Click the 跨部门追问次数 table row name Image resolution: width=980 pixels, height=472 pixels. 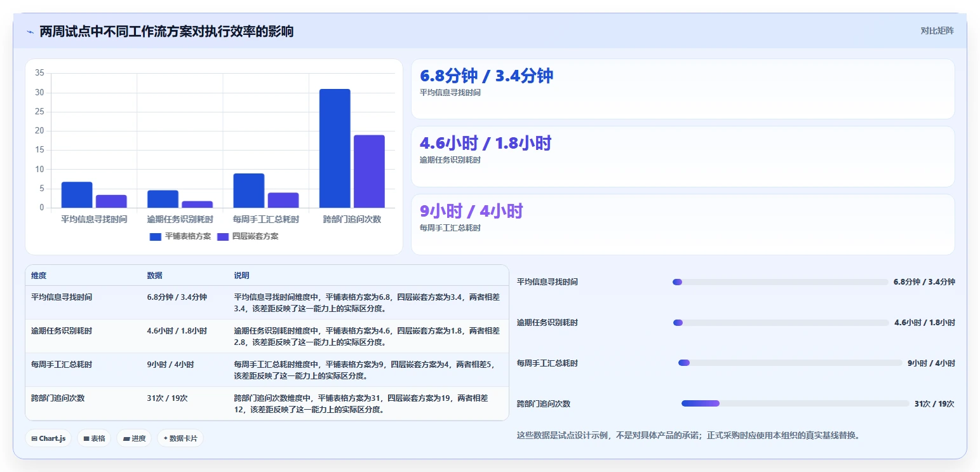pos(58,398)
